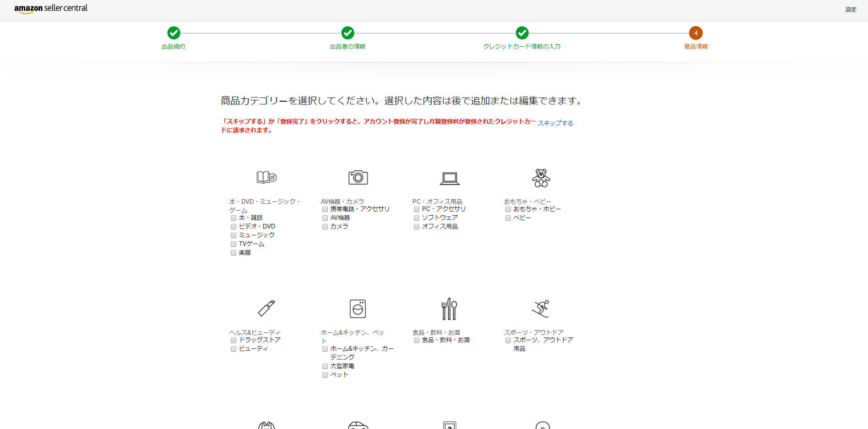868x429 pixels.
Task: Click the スキップする link
Action: click(x=555, y=123)
